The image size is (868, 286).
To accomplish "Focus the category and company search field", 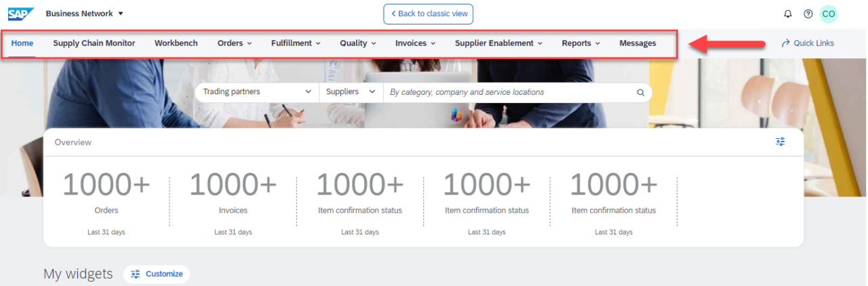I will [x=509, y=92].
